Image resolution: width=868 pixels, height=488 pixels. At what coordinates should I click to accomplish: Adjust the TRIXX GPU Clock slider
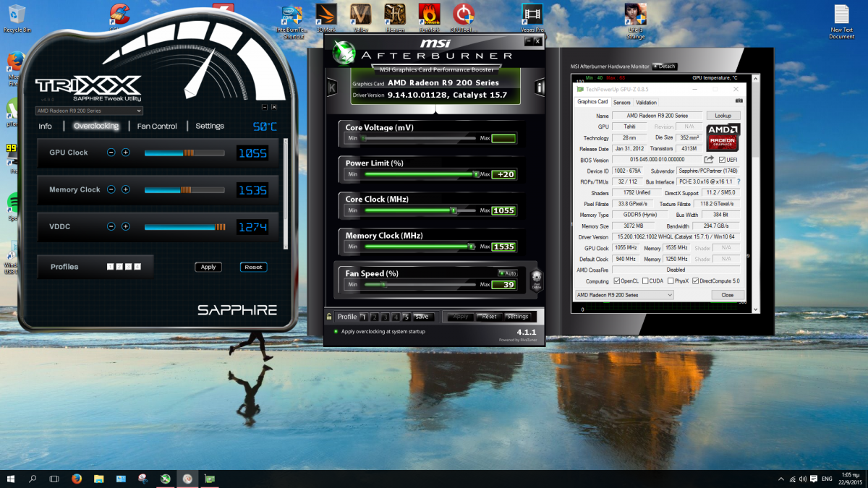184,153
